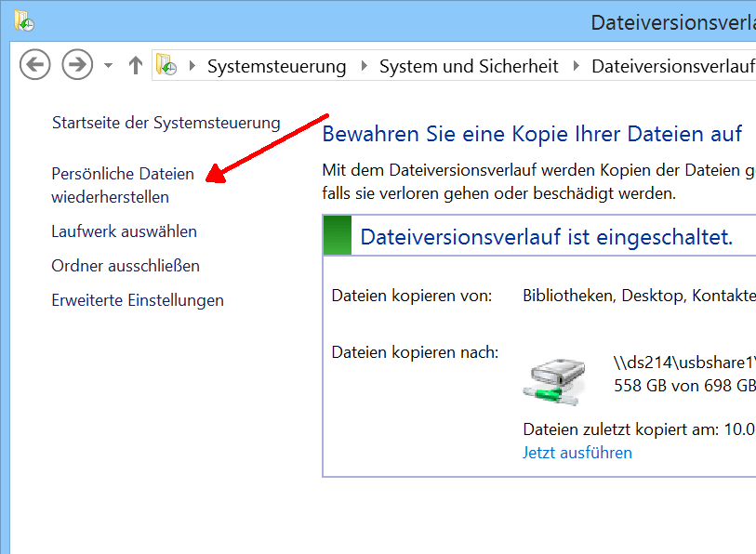Expand chevron before Systemsteuerung in address bar
The width and height of the screenshot is (756, 554).
[192, 66]
